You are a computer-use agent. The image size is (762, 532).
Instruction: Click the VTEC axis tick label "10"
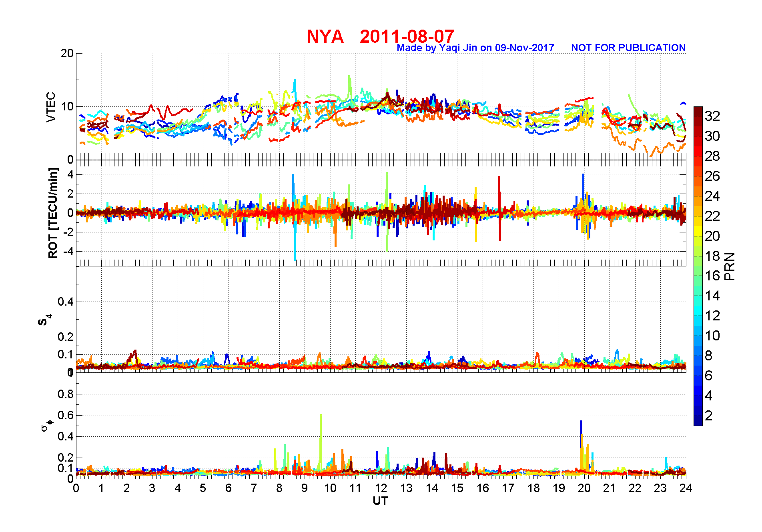(x=67, y=106)
